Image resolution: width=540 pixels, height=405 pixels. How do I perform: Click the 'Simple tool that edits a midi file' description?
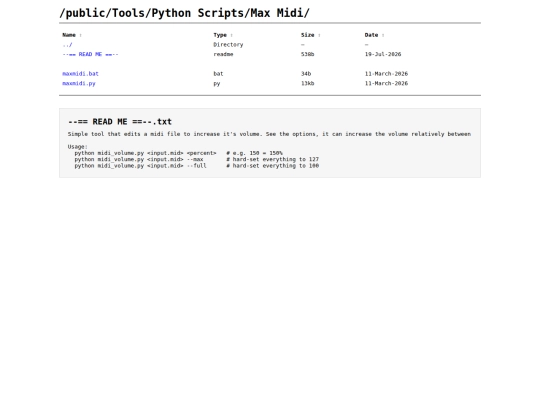(269, 134)
